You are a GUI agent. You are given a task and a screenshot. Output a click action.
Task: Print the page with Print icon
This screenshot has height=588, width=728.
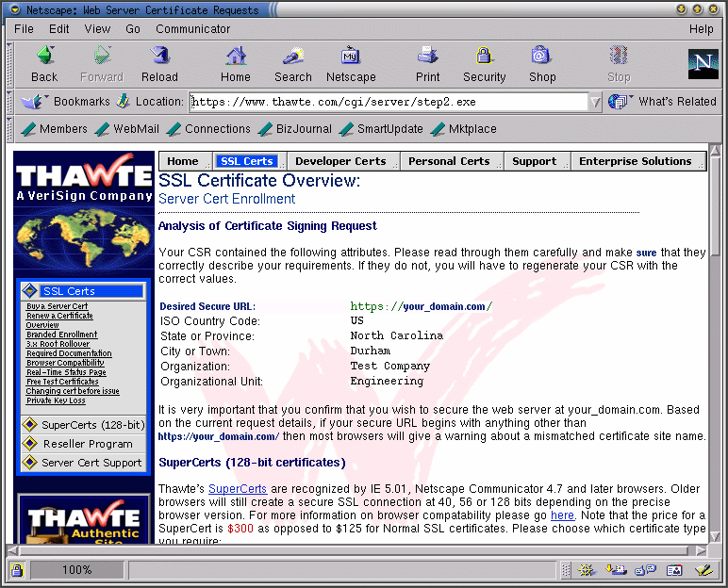[427, 63]
